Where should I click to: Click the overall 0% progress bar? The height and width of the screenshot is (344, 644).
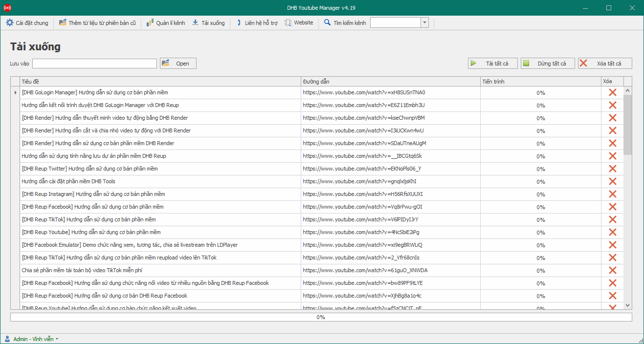coord(321,317)
